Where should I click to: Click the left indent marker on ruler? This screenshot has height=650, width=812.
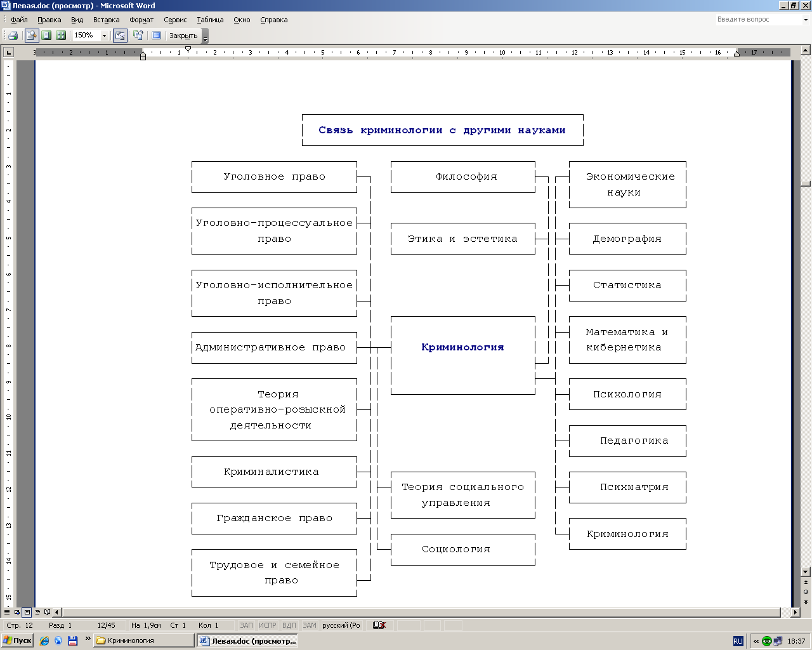point(143,56)
